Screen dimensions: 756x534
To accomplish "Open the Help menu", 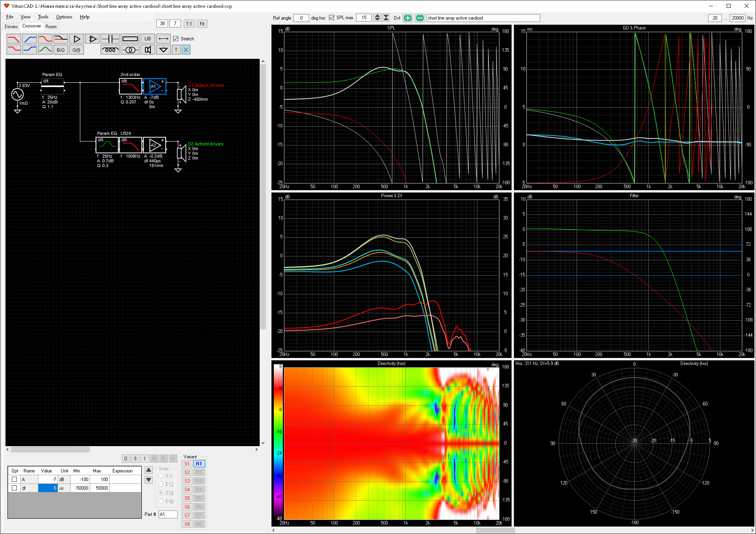I will pos(85,17).
